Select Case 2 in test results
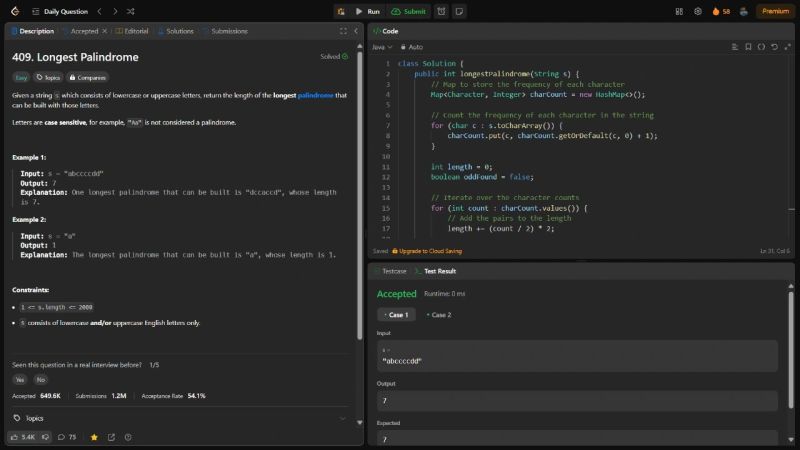This screenshot has width=800, height=450. (x=440, y=314)
